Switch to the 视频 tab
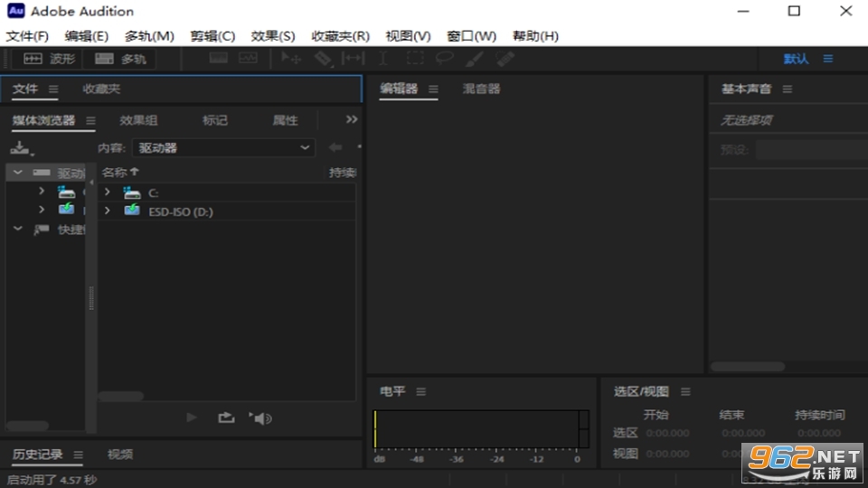The image size is (868, 488). pyautogui.click(x=120, y=455)
